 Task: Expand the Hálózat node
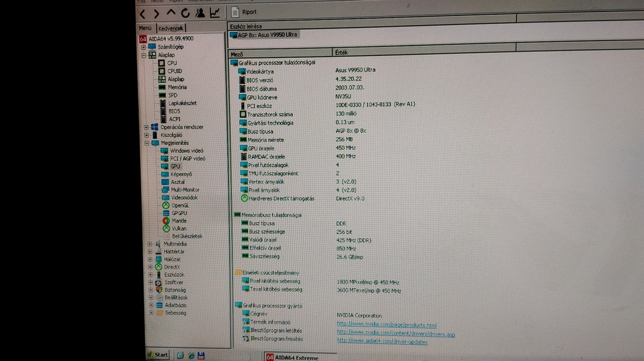tap(150, 259)
